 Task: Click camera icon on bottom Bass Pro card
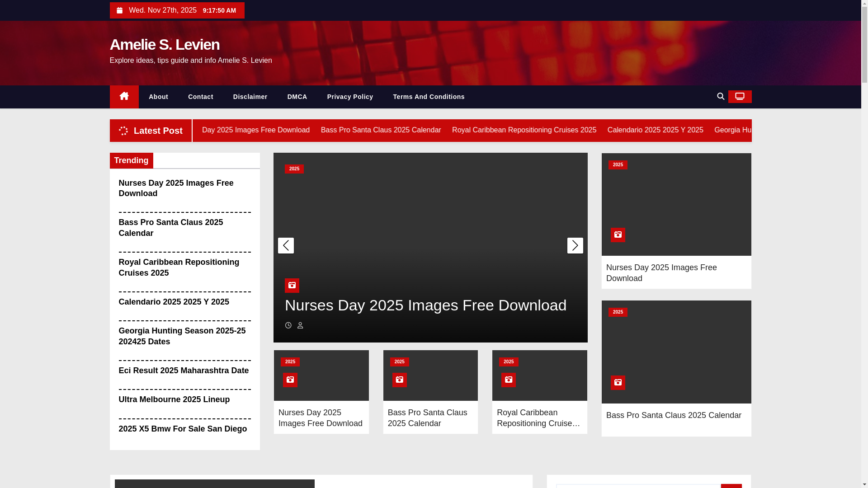click(400, 380)
